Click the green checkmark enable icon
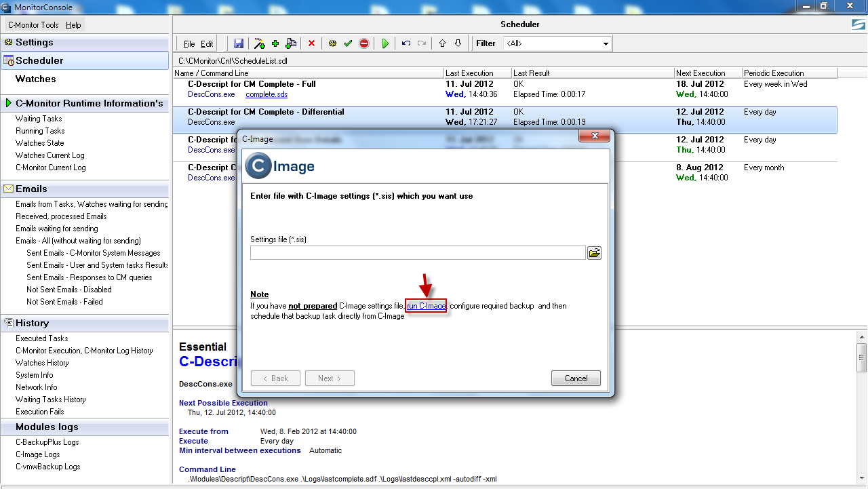This screenshot has width=868, height=489. pos(348,43)
